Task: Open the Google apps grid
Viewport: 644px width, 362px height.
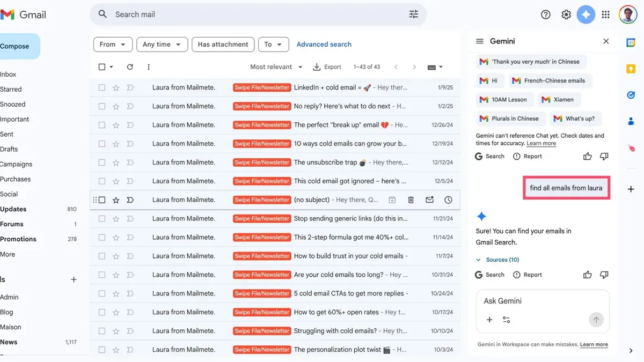Action: (x=606, y=14)
